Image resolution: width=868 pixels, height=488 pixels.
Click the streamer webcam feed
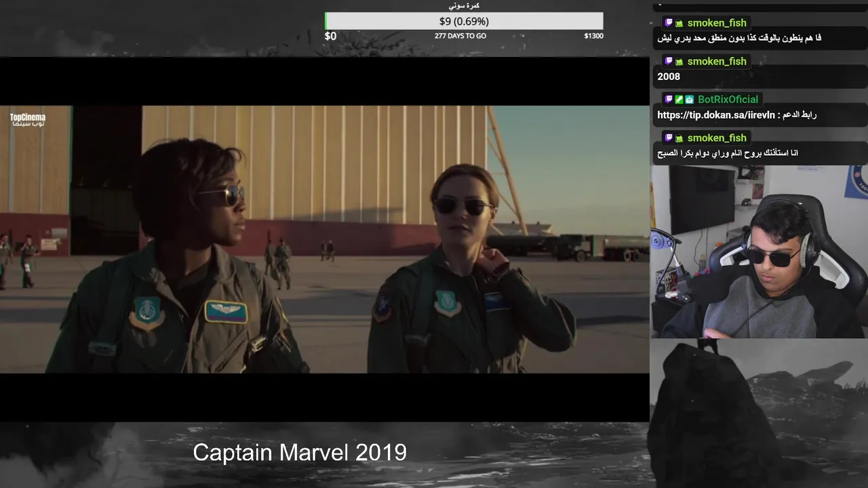click(x=759, y=252)
